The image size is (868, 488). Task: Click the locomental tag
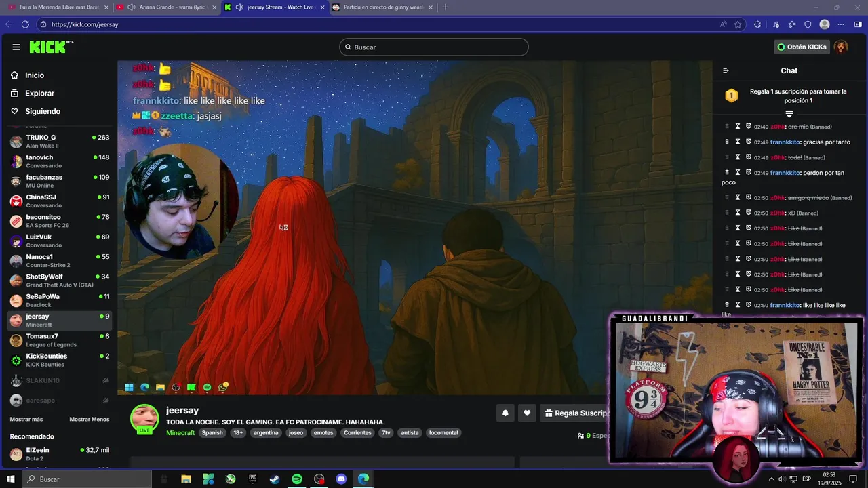[443, 433]
